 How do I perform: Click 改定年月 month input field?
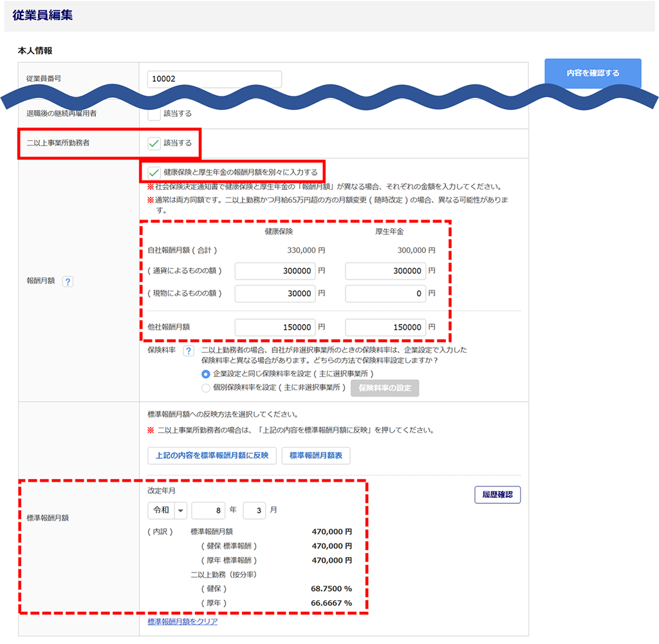(254, 510)
